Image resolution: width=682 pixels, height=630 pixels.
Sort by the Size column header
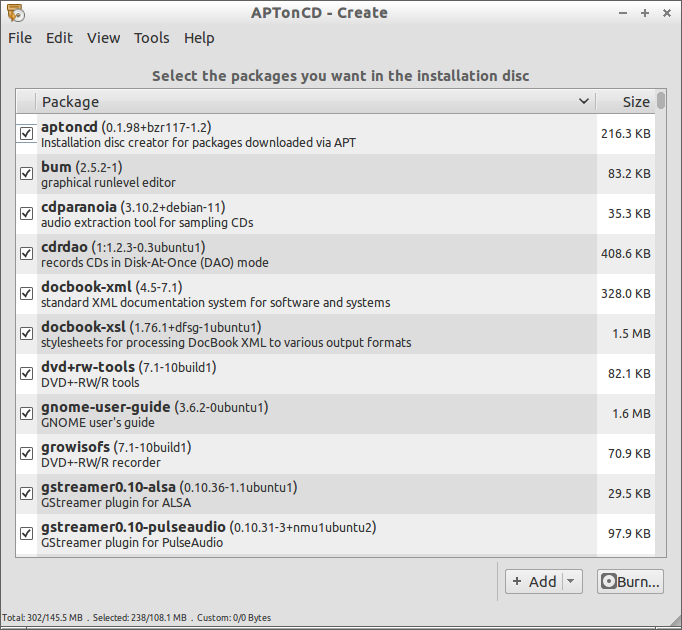pyautogui.click(x=625, y=101)
